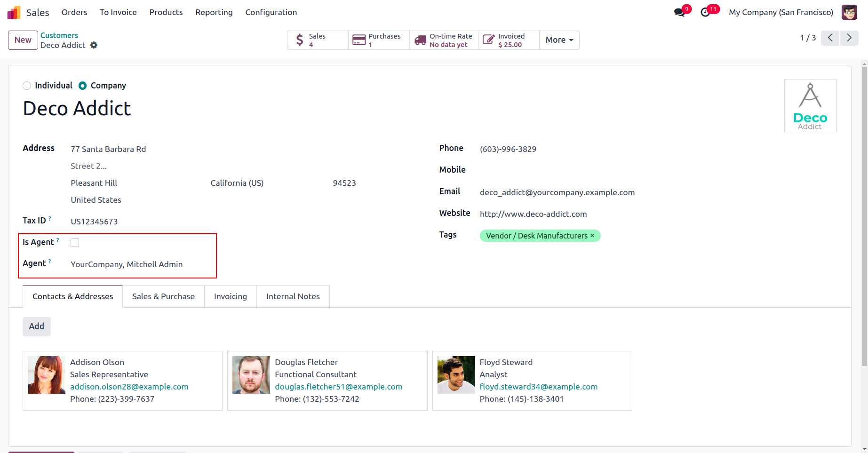Open the Purchases credit card stat button
This screenshot has width=868, height=453.
click(379, 40)
